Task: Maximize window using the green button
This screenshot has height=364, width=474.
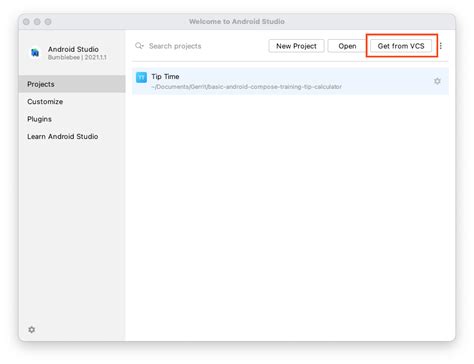Action: point(48,22)
